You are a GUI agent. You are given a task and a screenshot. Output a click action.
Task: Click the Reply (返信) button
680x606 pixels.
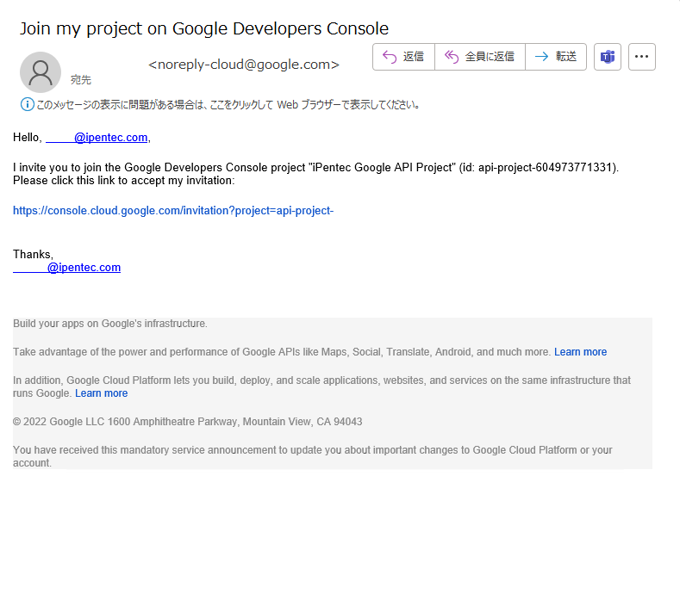click(403, 57)
